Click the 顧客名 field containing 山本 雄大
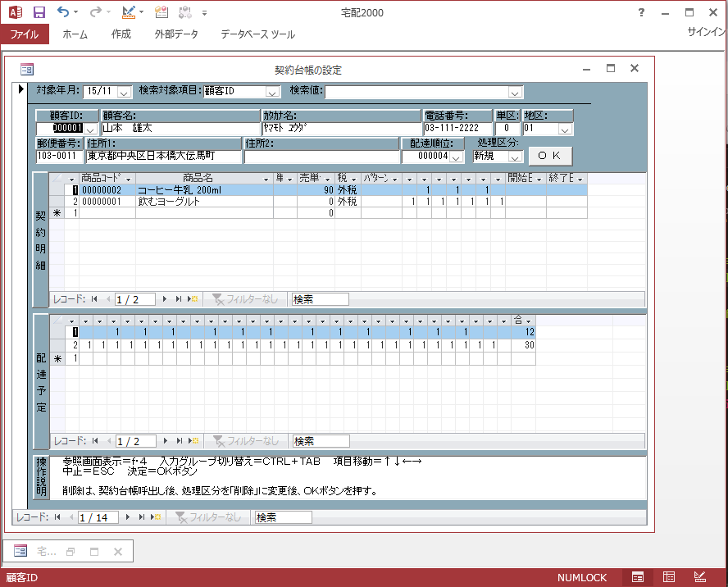728x587 pixels. coord(179,129)
